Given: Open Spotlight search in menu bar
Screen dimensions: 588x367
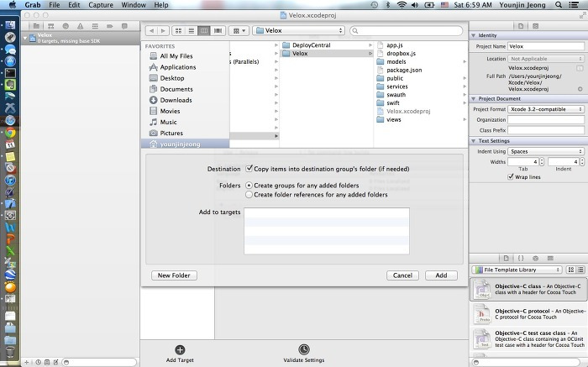Looking at the screenshot, I should pos(559,5).
